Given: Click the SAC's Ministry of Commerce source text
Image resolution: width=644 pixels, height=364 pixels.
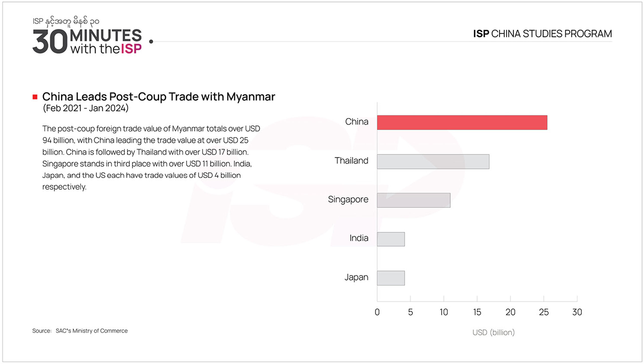Looking at the screenshot, I should 92,331.
